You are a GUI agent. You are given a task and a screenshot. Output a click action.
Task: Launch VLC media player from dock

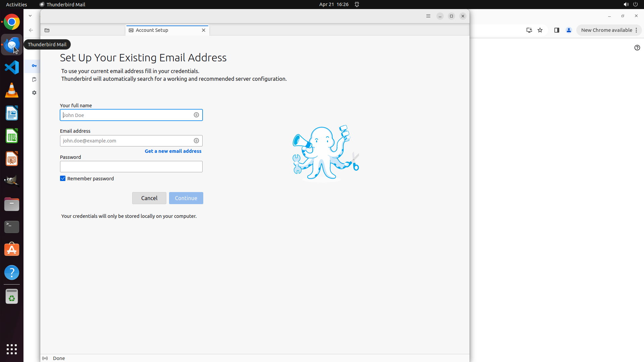[12, 90]
